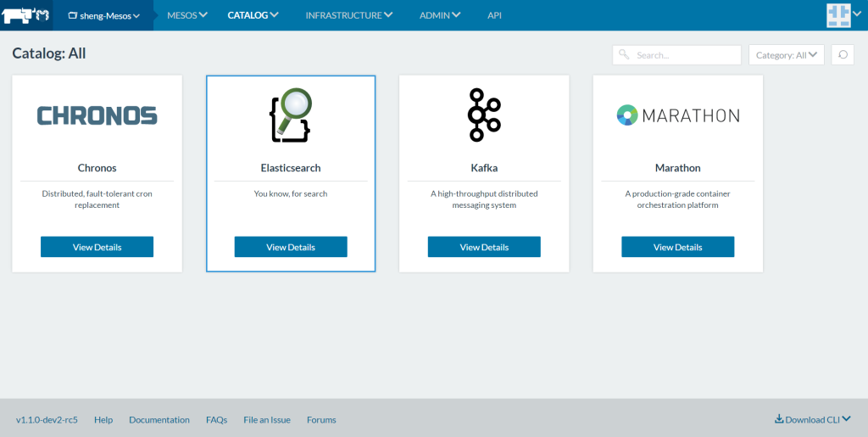Screen dimensions: 868x437
Task: Click the refresh catalog icon button
Action: tap(842, 55)
